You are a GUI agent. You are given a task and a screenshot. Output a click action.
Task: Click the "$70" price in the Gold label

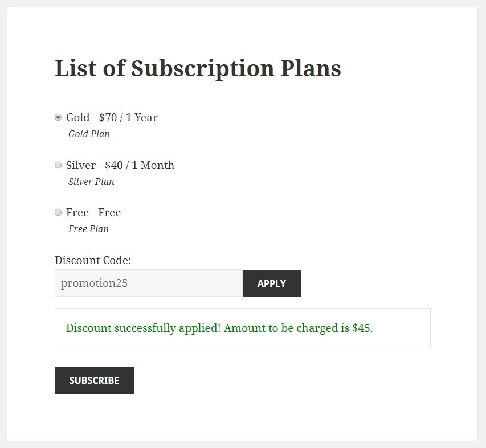(x=108, y=118)
